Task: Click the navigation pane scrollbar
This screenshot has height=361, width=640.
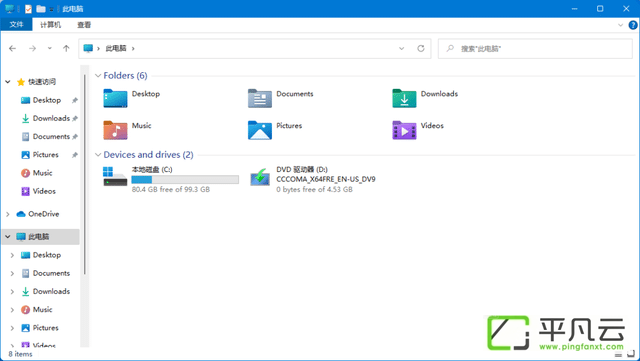Action: point(85,174)
